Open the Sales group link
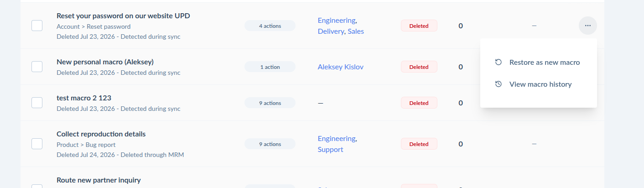The image size is (644, 188). (356, 31)
